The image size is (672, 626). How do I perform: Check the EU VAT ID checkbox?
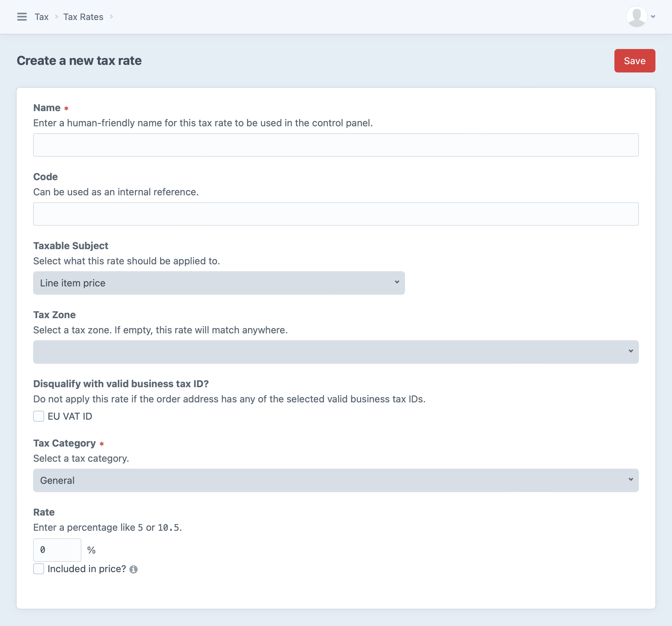point(38,416)
